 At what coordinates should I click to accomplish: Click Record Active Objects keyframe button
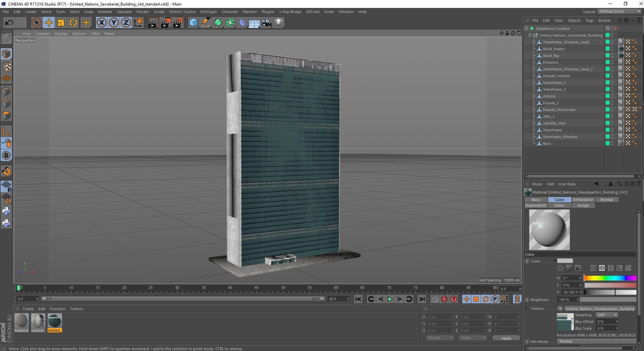tap(435, 299)
